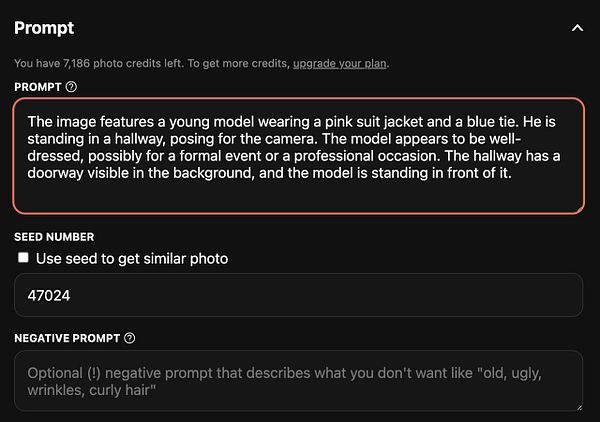Grab the negative prompt resize handle
Image resolution: width=600 pixels, height=422 pixels.
coord(577,405)
